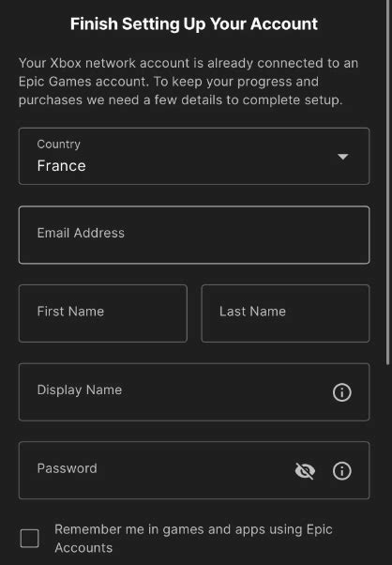Viewport: 392px width, 565px height.
Task: Enable the Remember me checkbox
Action: [x=29, y=539]
